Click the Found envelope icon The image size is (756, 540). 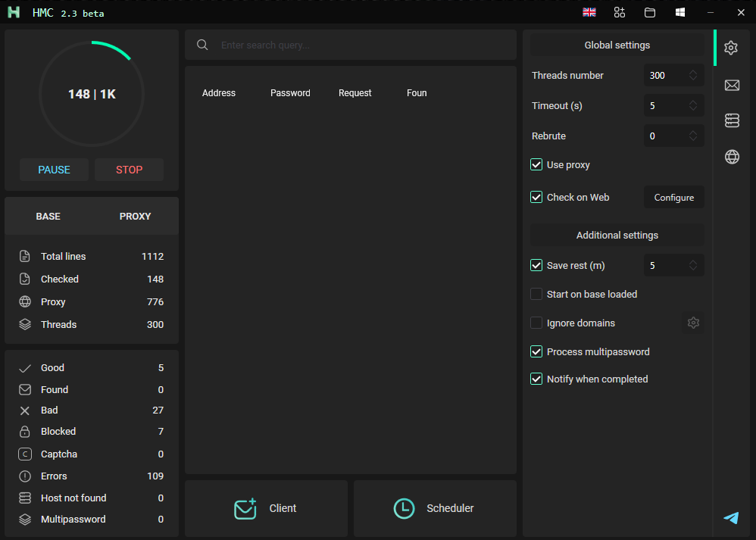pyautogui.click(x=25, y=389)
